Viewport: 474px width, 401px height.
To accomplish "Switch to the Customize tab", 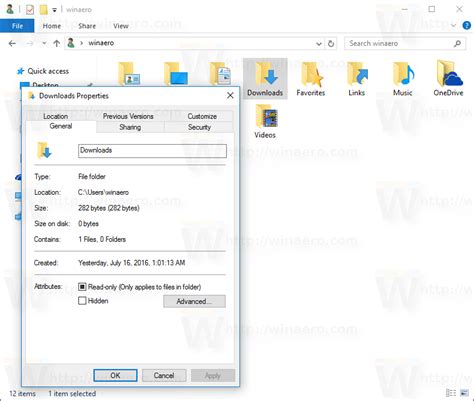I will click(x=202, y=116).
